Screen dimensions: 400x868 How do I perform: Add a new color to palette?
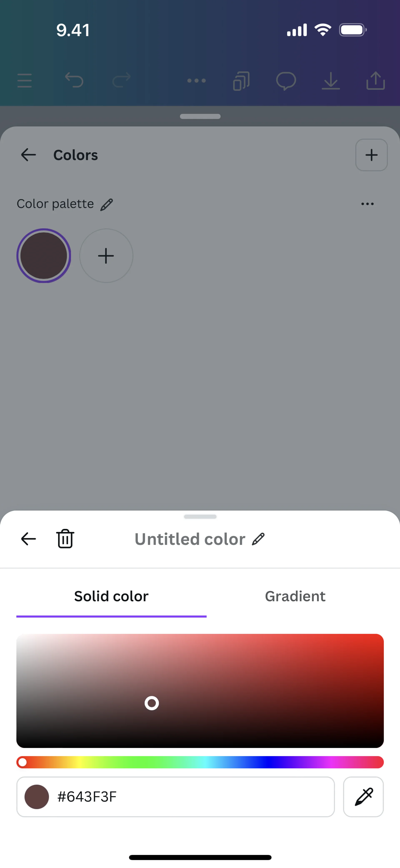pos(106,256)
